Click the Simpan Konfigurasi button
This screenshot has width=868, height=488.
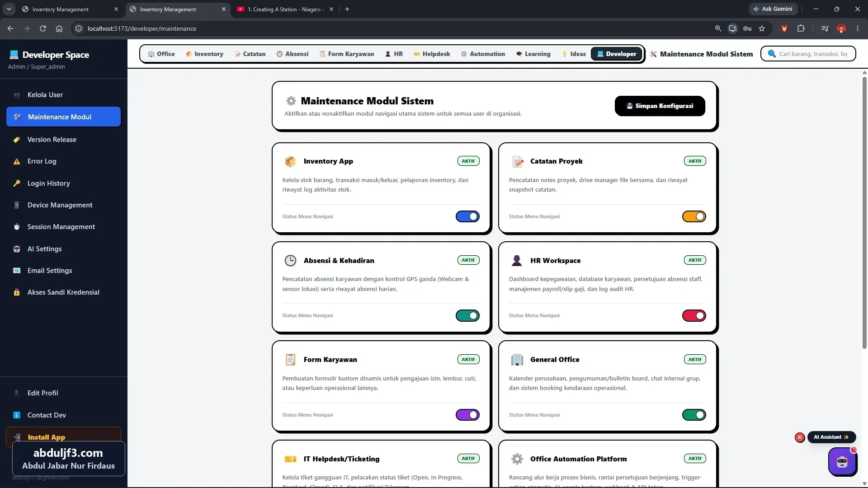[x=660, y=106]
